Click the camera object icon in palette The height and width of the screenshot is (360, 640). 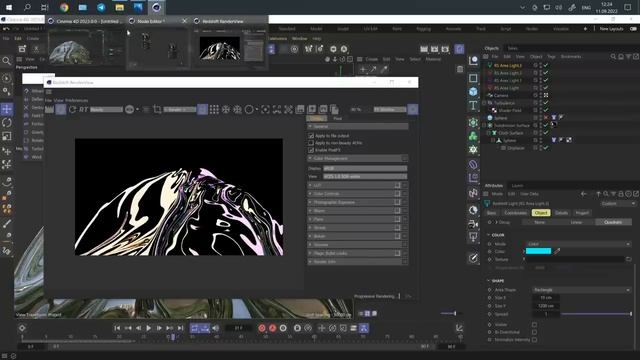[473, 224]
